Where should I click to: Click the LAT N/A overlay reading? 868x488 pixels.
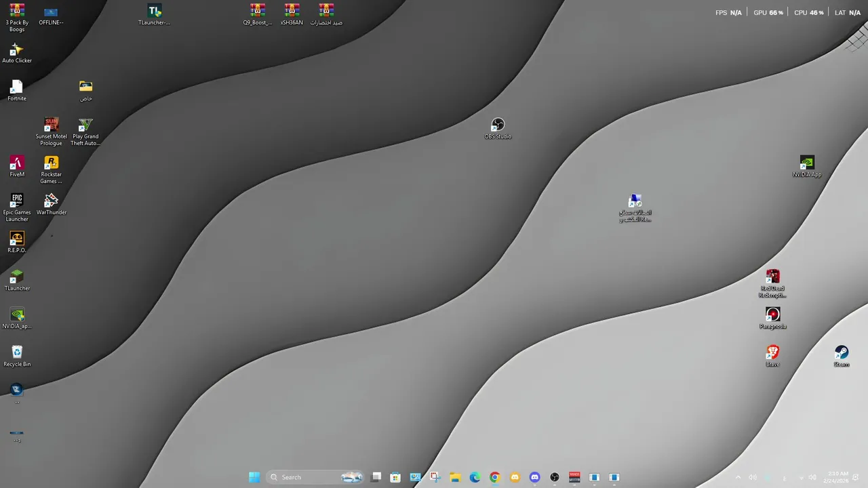click(x=848, y=12)
